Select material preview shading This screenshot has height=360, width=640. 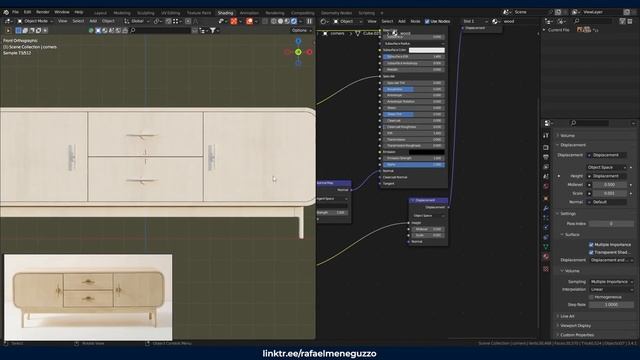(287, 21)
